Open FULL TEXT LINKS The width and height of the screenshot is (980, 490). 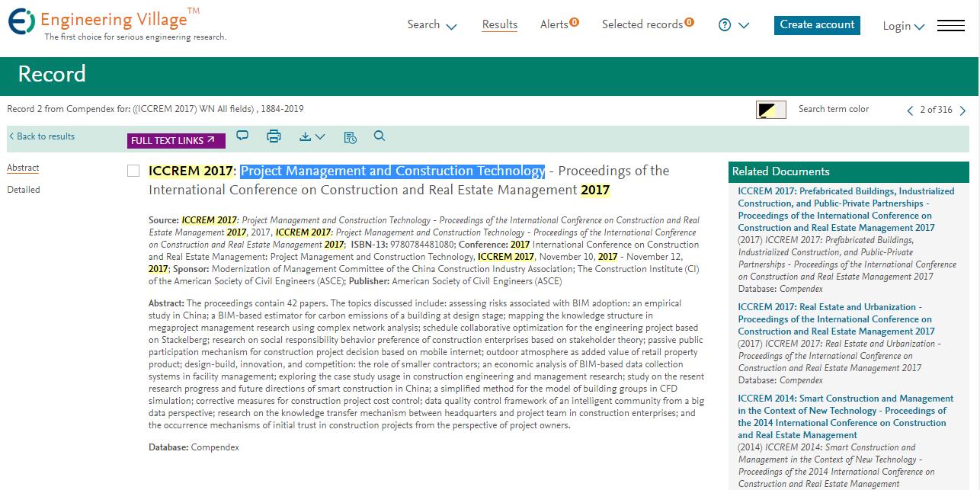click(x=176, y=140)
